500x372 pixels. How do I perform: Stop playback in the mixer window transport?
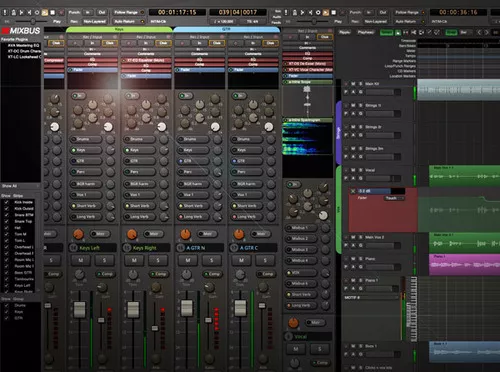point(53,13)
